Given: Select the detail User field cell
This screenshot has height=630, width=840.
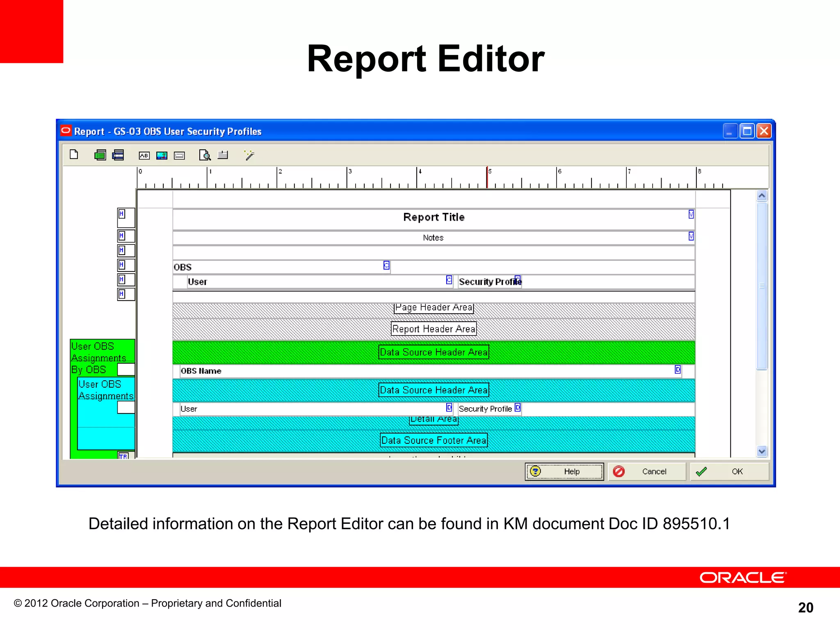Looking at the screenshot, I should [316, 409].
